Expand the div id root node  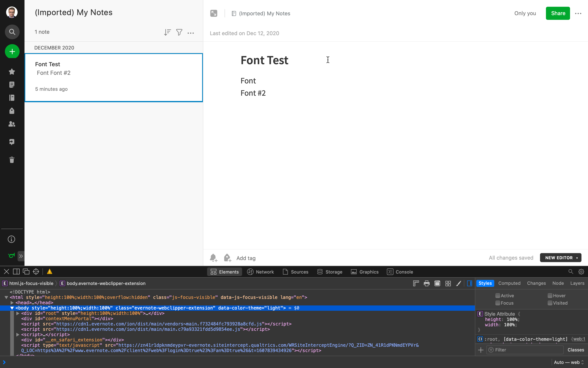pyautogui.click(x=18, y=313)
